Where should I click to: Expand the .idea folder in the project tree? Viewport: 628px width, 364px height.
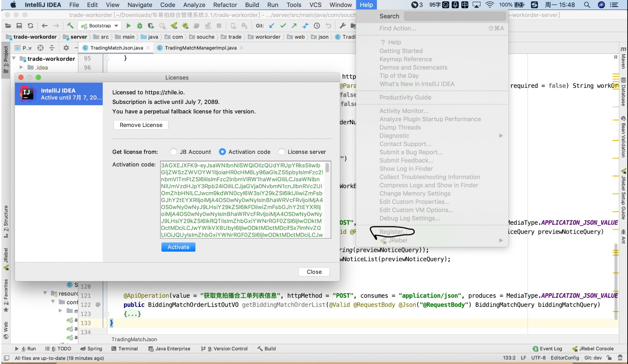21,67
